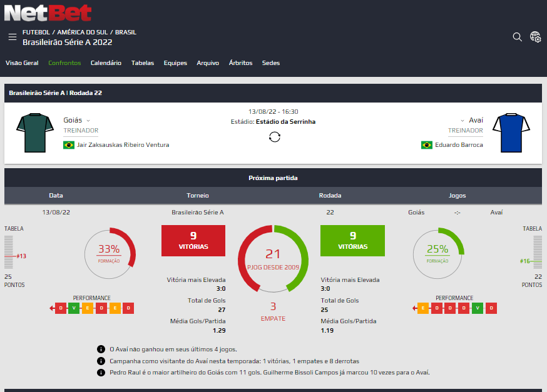
Task: Open the globe language settings icon
Action: (x=535, y=37)
